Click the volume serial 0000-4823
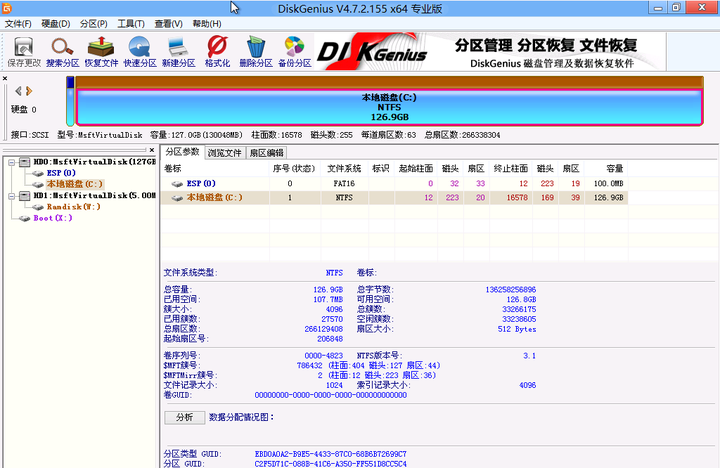Screen dimensions: 720x468 [324, 356]
